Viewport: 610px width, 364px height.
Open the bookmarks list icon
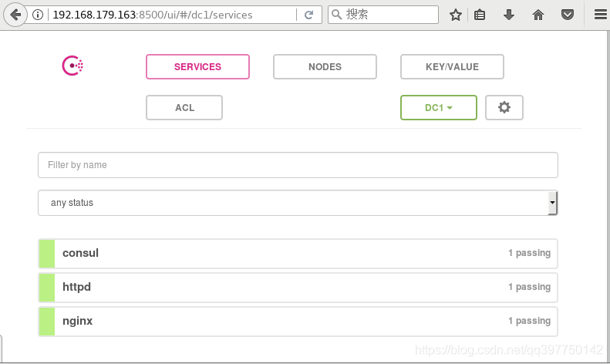480,15
